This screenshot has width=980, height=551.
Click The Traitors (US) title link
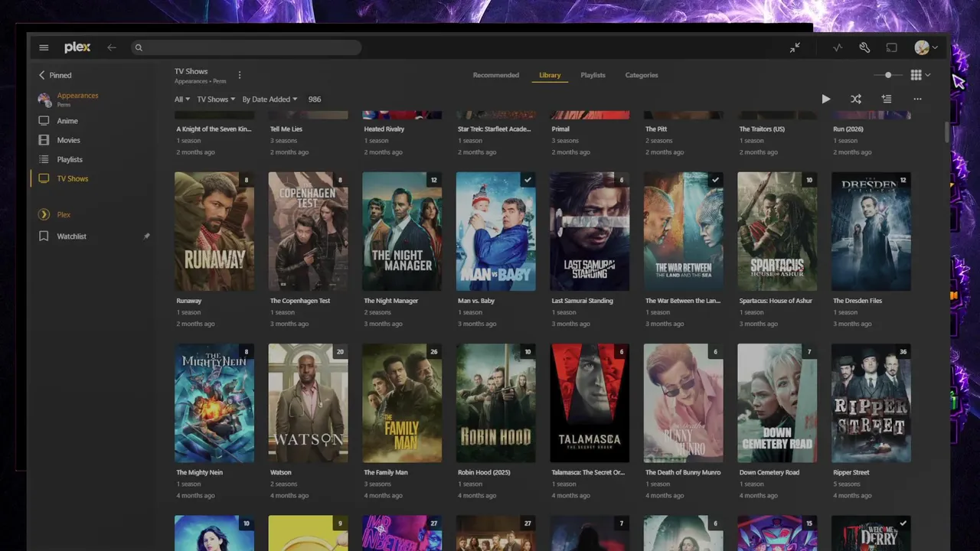[762, 129]
